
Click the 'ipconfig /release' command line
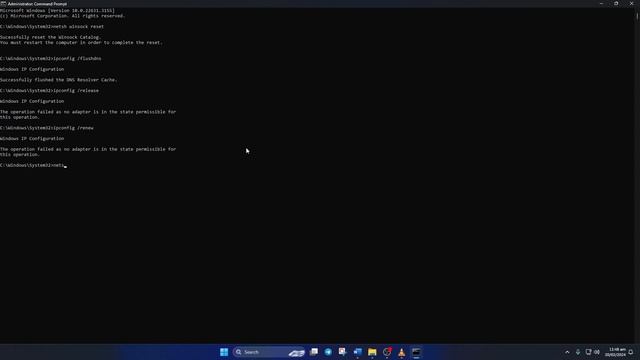coord(49,91)
